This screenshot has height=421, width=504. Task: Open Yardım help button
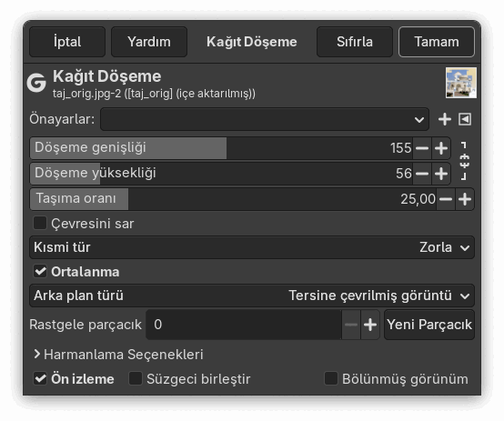[149, 42]
